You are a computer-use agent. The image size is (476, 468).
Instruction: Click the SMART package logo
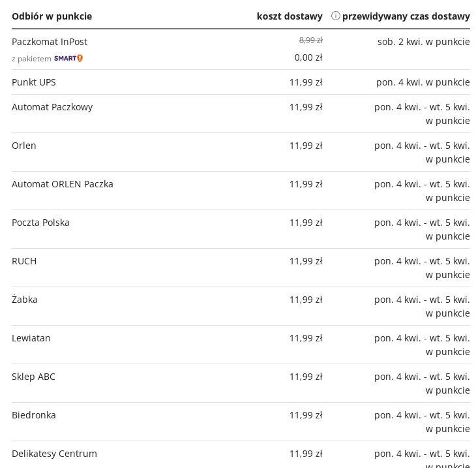[68, 59]
